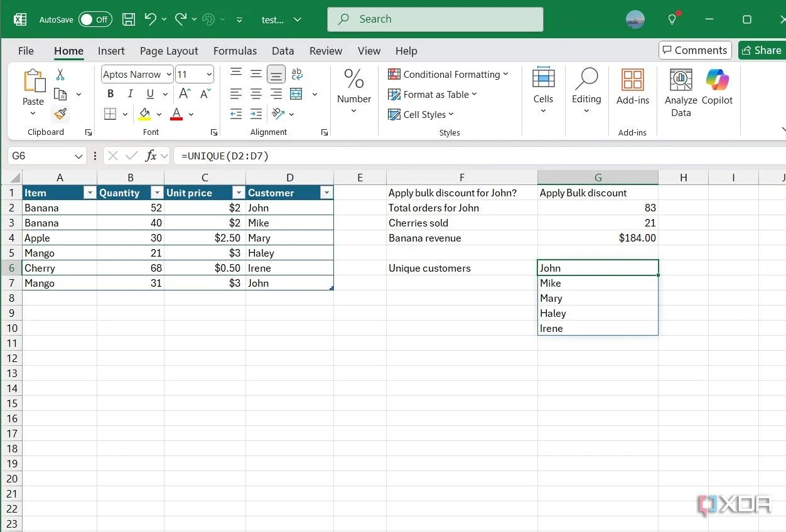Click the Copy icon in Clipboard group

coord(60,95)
